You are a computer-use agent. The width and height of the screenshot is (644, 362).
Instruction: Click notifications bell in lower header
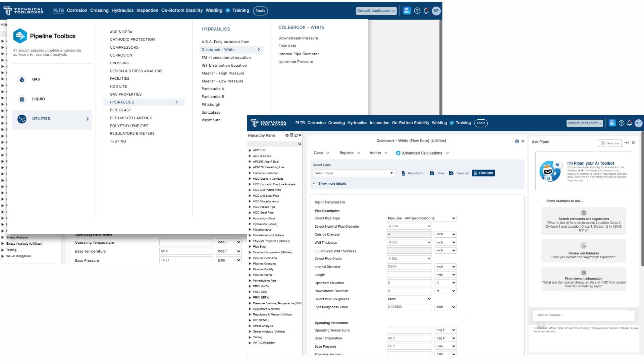tap(630, 123)
